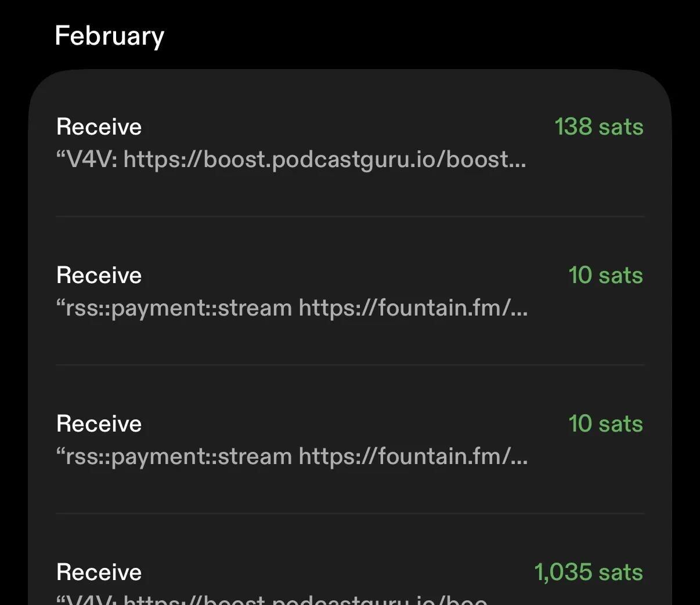Click the first 10 sats amount

point(606,276)
